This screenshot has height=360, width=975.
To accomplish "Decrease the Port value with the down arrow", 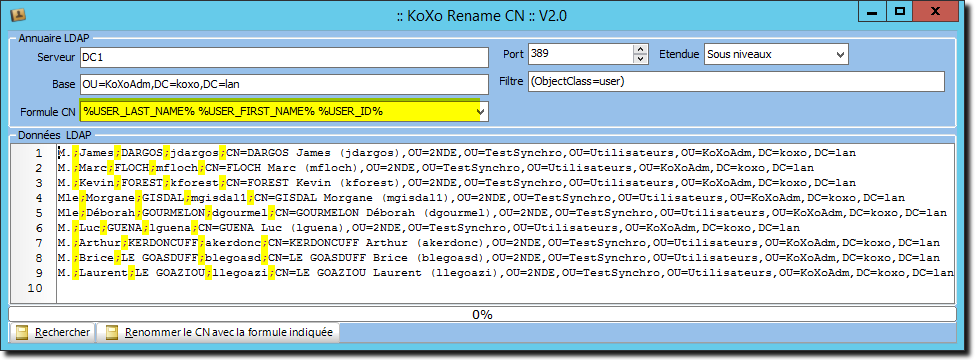I will 640,59.
